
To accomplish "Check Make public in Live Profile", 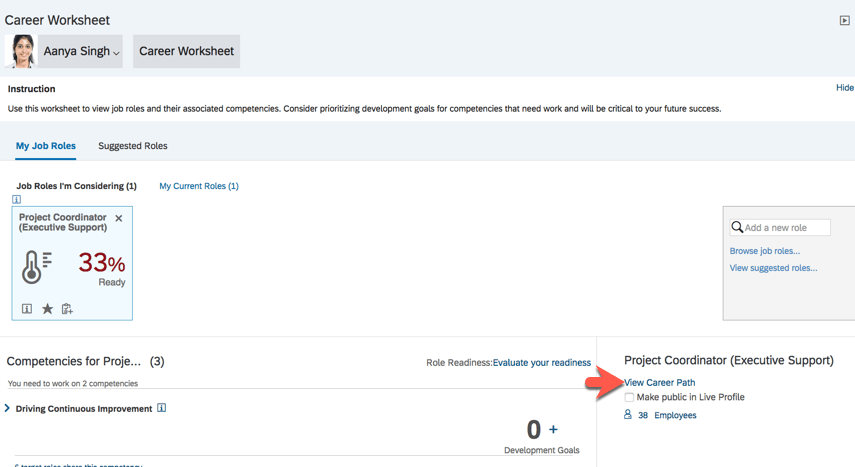I will (629, 397).
